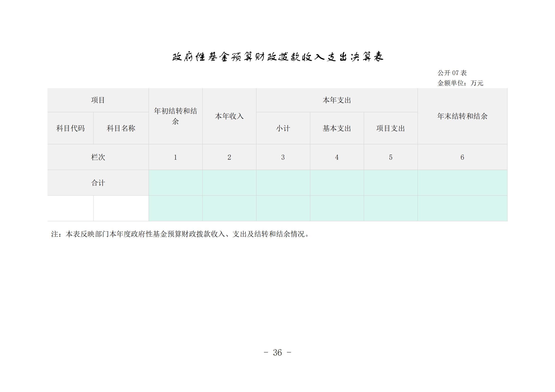
Task: Select the 年末结转和结余 header cell
Action: pos(462,116)
